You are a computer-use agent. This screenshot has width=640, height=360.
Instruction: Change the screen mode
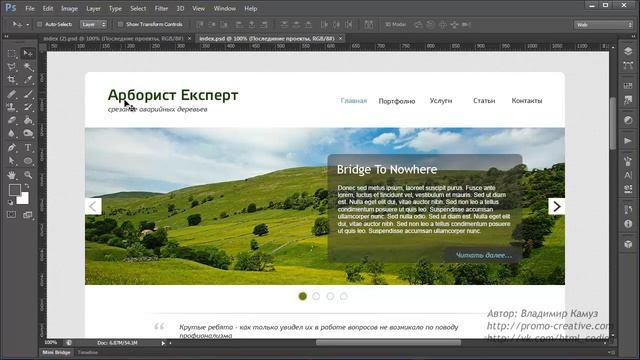click(28, 215)
